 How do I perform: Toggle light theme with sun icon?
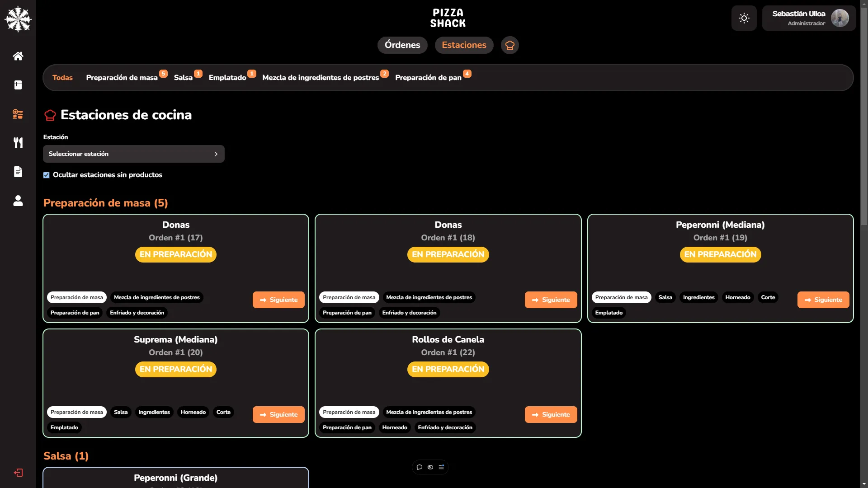(744, 18)
